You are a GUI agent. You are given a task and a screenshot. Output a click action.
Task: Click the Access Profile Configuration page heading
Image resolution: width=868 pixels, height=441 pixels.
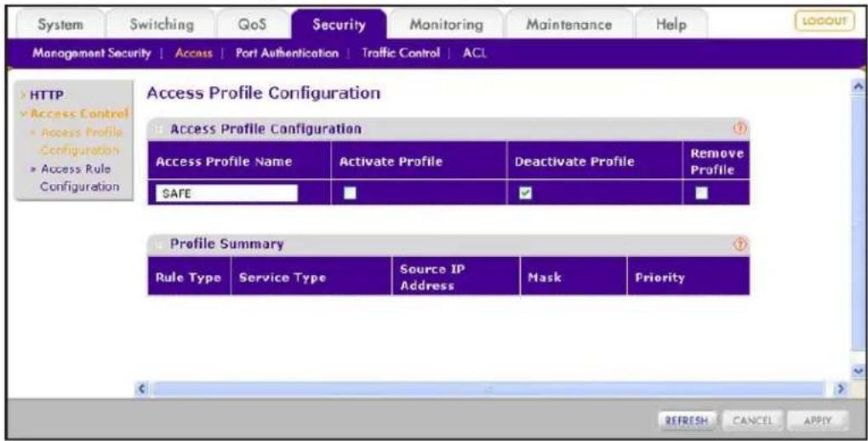coord(264,93)
